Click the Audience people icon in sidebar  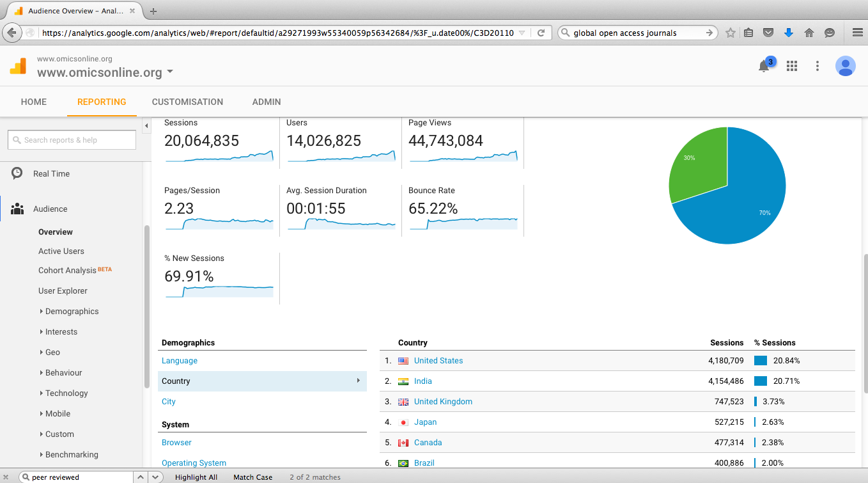click(x=18, y=208)
